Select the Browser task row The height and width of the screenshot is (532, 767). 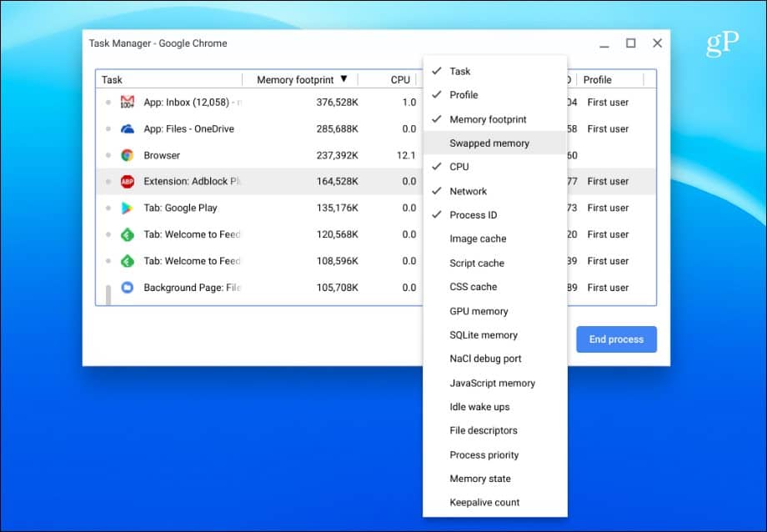[x=259, y=155]
